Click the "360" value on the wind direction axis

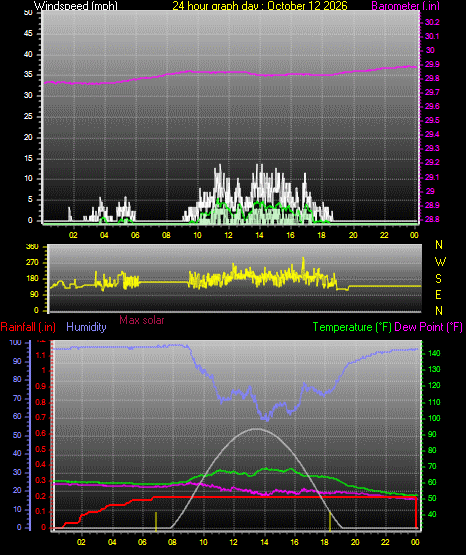[x=32, y=247]
